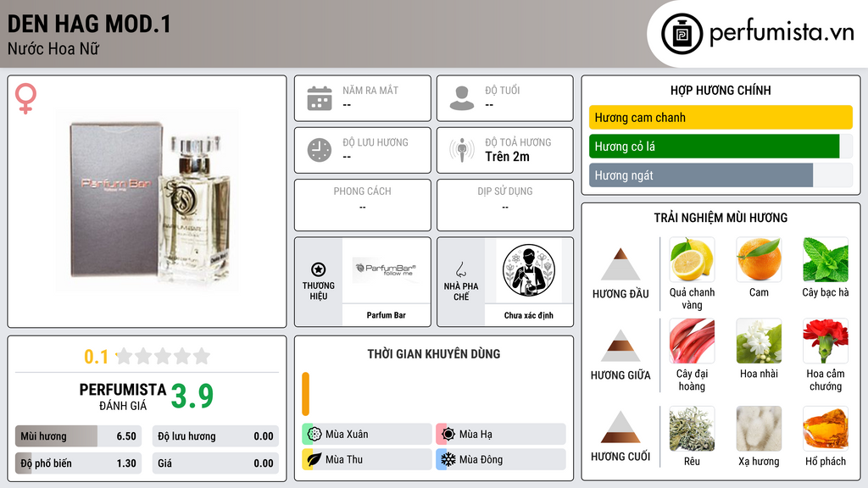Click the female gender symbol icon

25,98
